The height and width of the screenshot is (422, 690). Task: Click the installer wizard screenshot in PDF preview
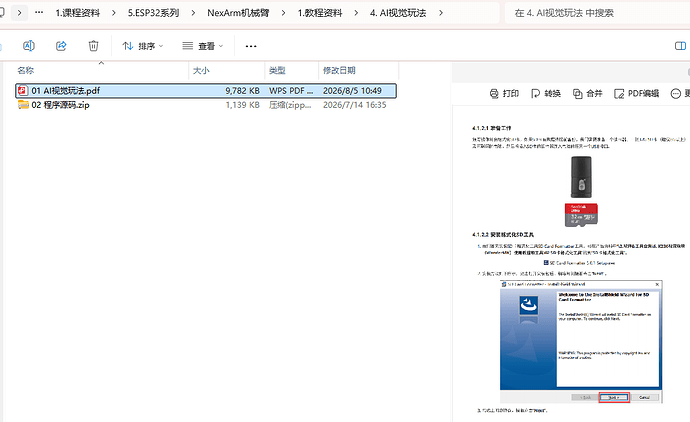point(581,341)
